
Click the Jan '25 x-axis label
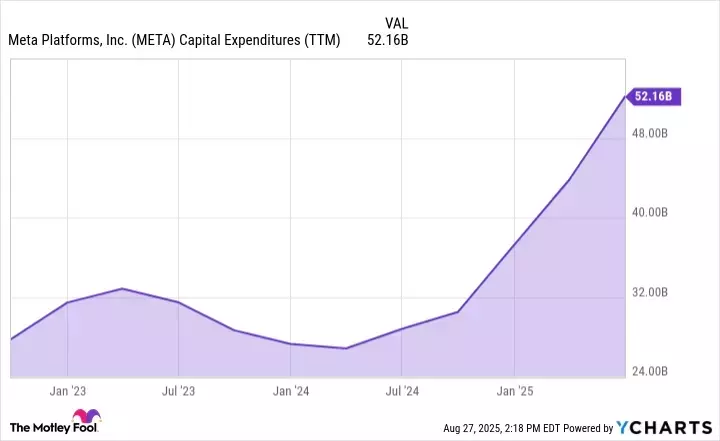tap(514, 390)
